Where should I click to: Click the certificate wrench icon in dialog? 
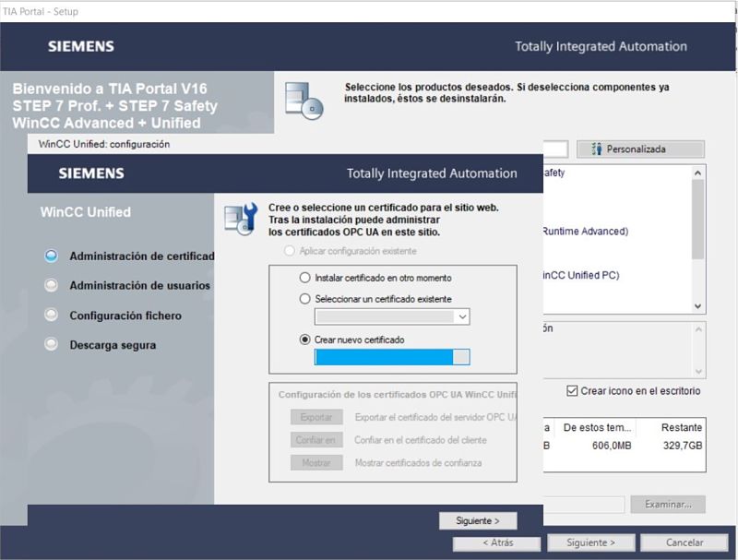[x=240, y=219]
